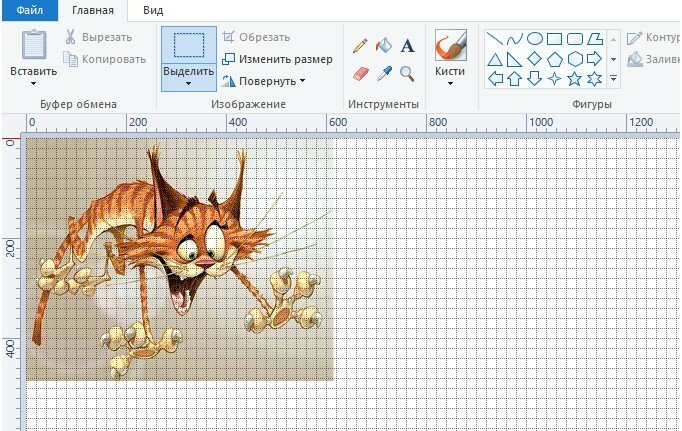Viewport: 682px width, 431px height.
Task: Switch to the Главная tab
Action: click(x=93, y=10)
